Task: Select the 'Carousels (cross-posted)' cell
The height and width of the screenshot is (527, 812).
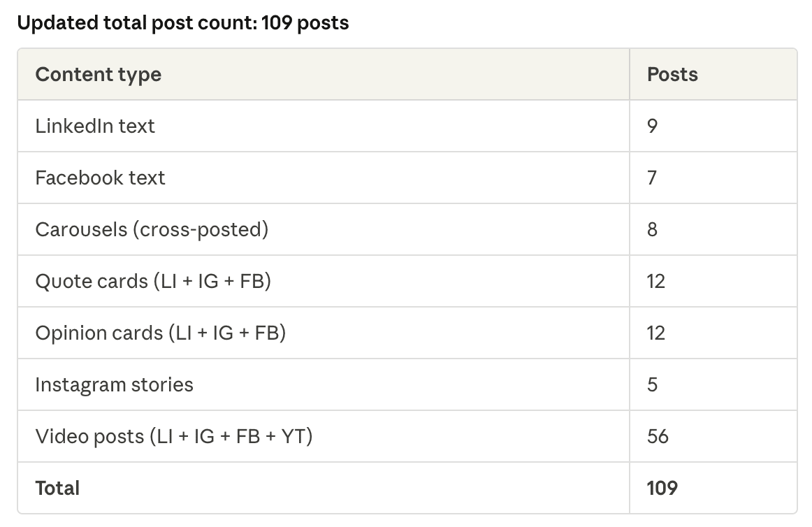Action: pos(152,229)
